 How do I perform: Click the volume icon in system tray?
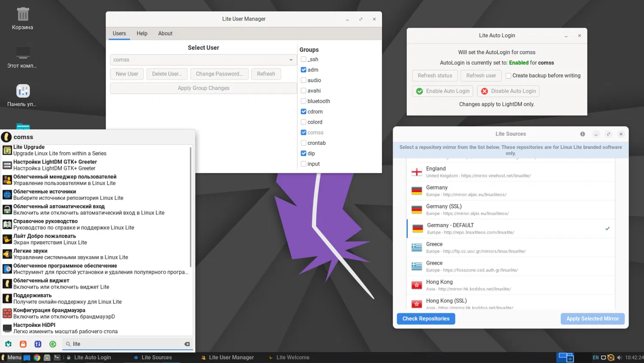[x=619, y=357]
